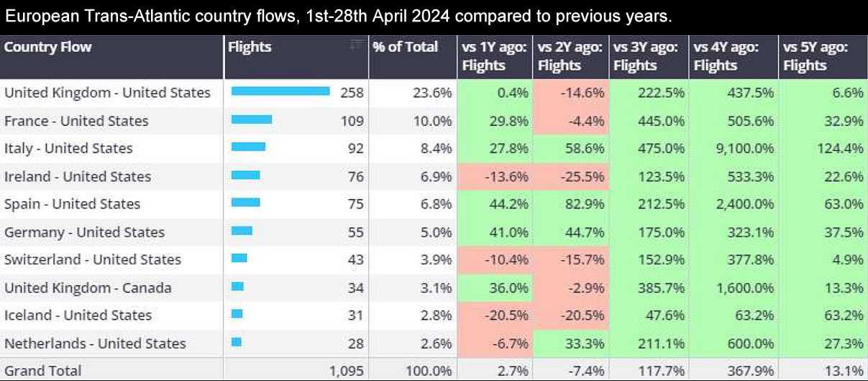Select the vs 4Y ago: Flights header

(x=726, y=56)
